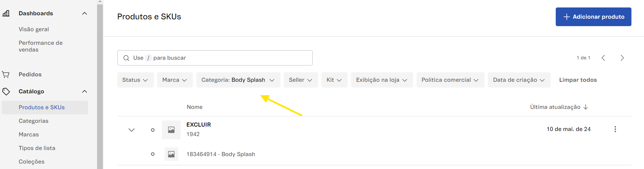
Task: Open the Política comercial filter dropdown
Action: (450, 80)
